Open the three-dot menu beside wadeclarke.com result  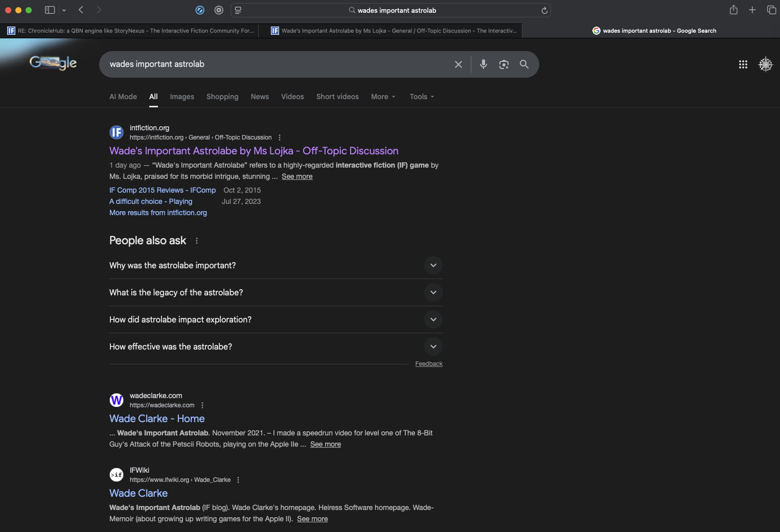[x=202, y=405]
